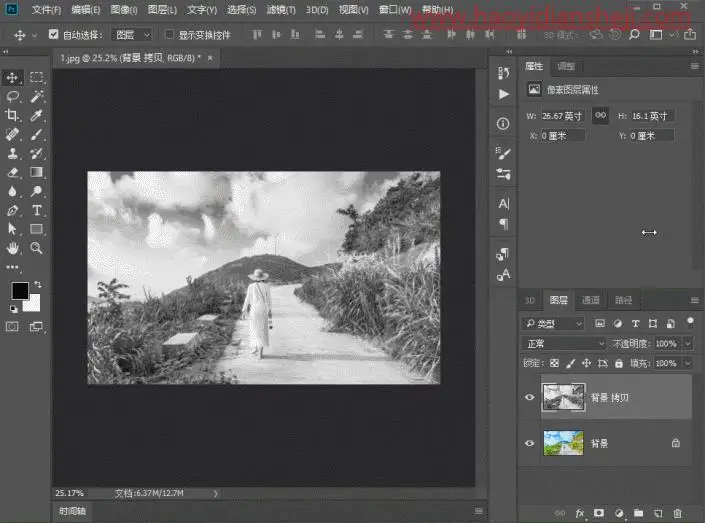Toggle lock position
This screenshot has height=523, width=705.
586,363
